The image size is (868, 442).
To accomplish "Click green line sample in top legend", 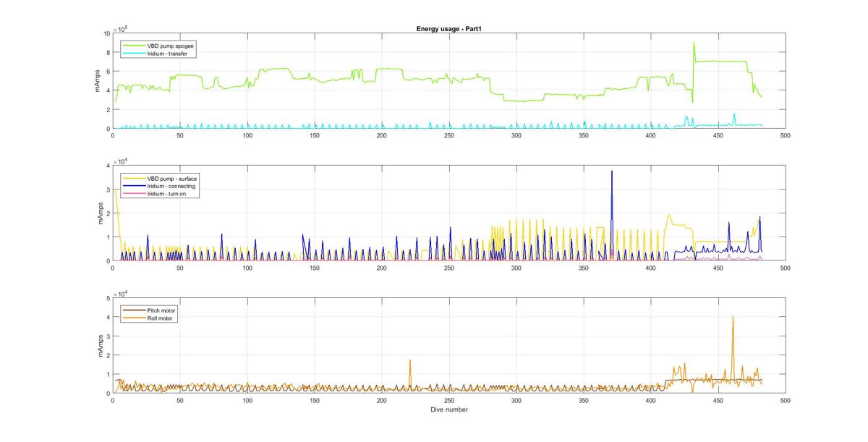I will [135, 46].
